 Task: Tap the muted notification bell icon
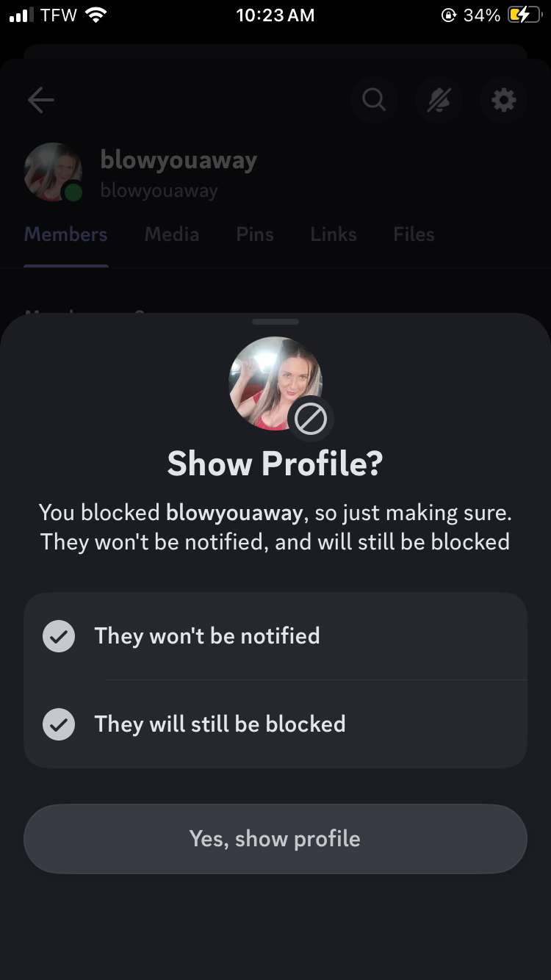[x=439, y=99]
